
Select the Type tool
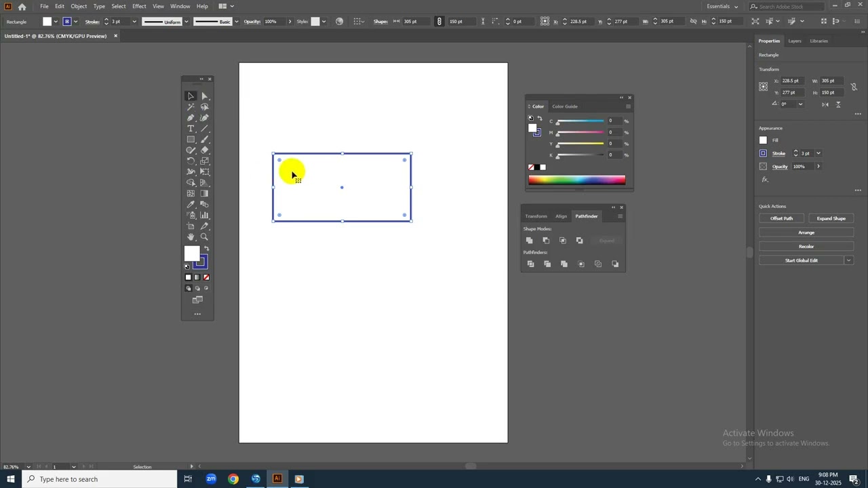pyautogui.click(x=191, y=129)
